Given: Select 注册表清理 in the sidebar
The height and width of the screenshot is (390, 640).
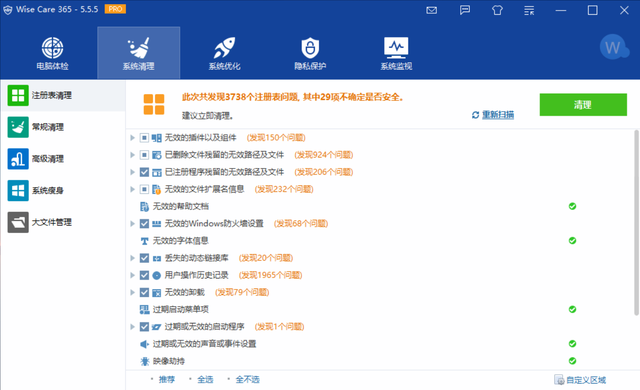Looking at the screenshot, I should tap(63, 95).
